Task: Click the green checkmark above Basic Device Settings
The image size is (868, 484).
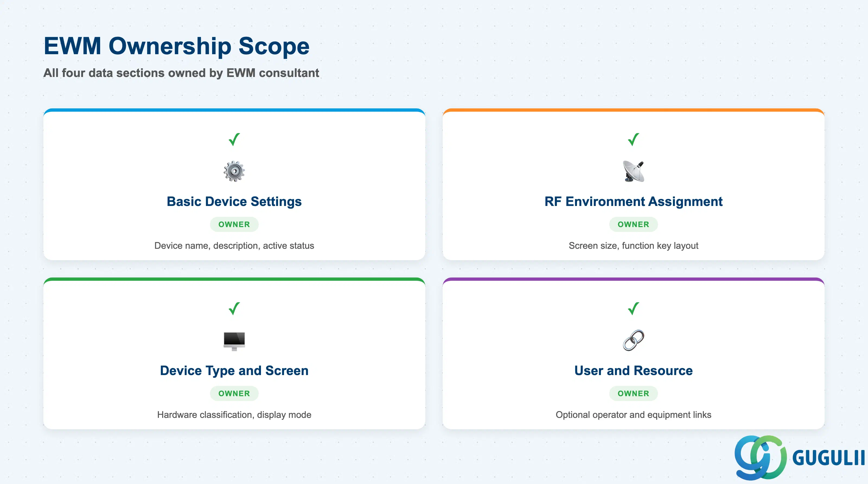Action: [x=234, y=139]
